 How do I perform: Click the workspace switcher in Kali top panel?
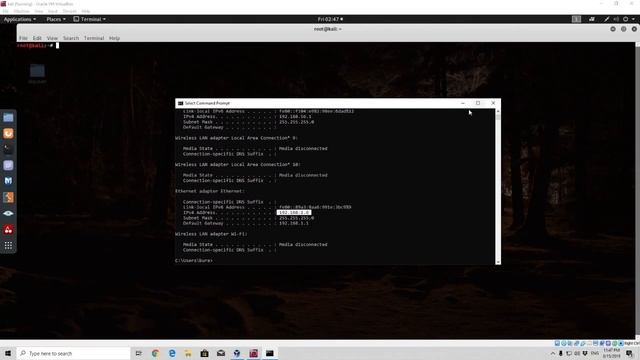click(x=576, y=19)
